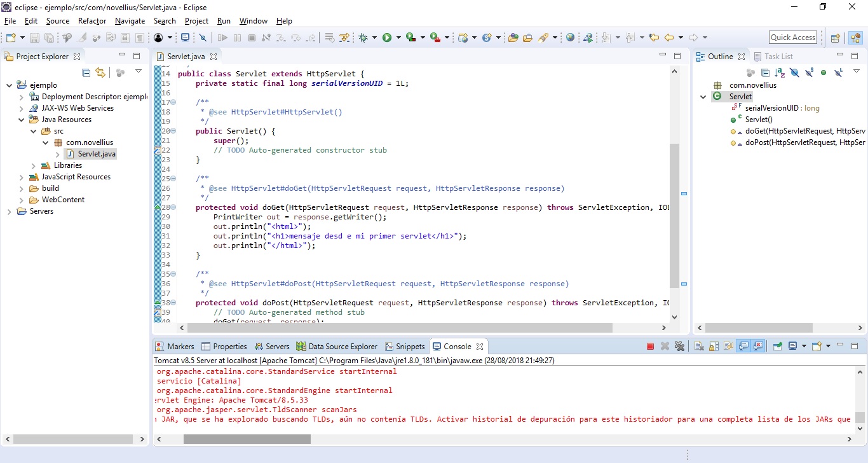
Task: Click the Open Task pencil icon
Action: click(x=527, y=38)
